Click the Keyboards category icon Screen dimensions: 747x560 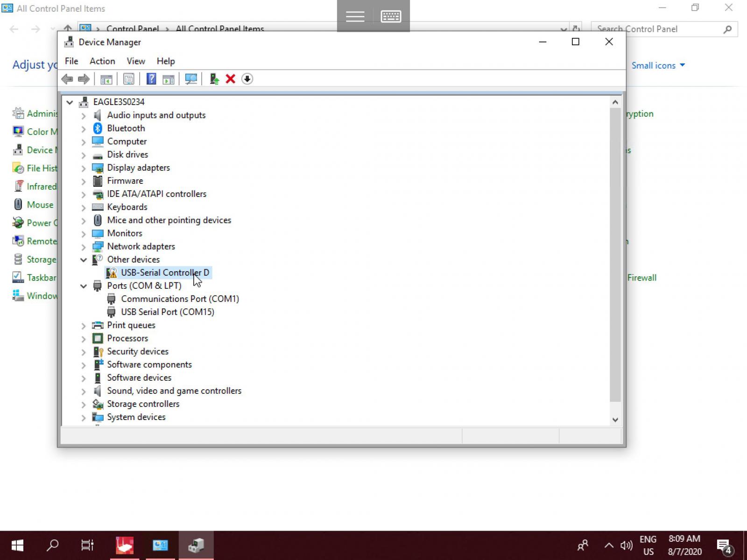coord(98,207)
